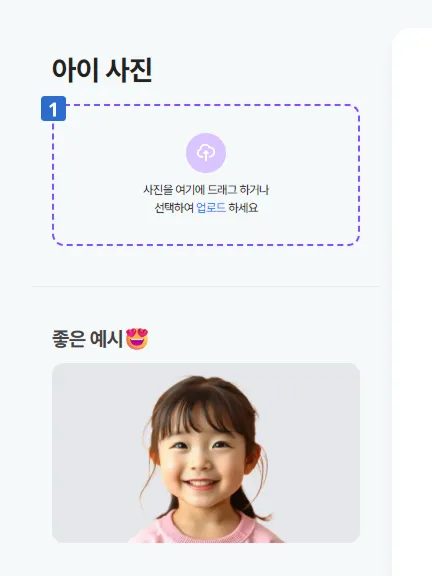Viewport: 432px width, 576px height.
Task: Click the blue 업로드 link
Action: pyautogui.click(x=211, y=208)
